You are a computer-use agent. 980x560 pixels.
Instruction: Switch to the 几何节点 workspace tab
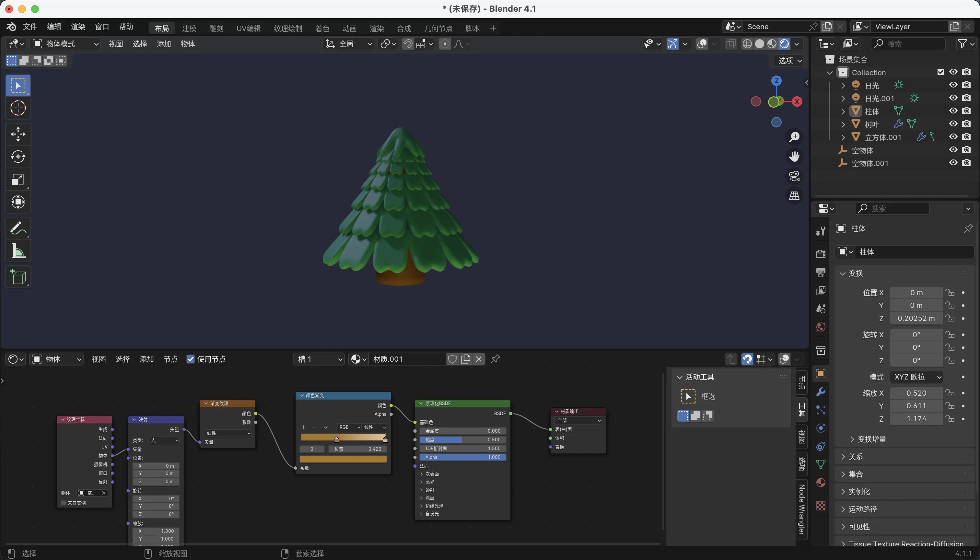(438, 29)
